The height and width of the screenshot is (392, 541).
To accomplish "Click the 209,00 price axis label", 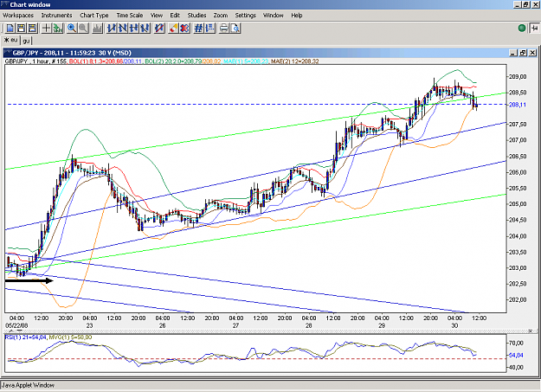I will click(x=518, y=77).
